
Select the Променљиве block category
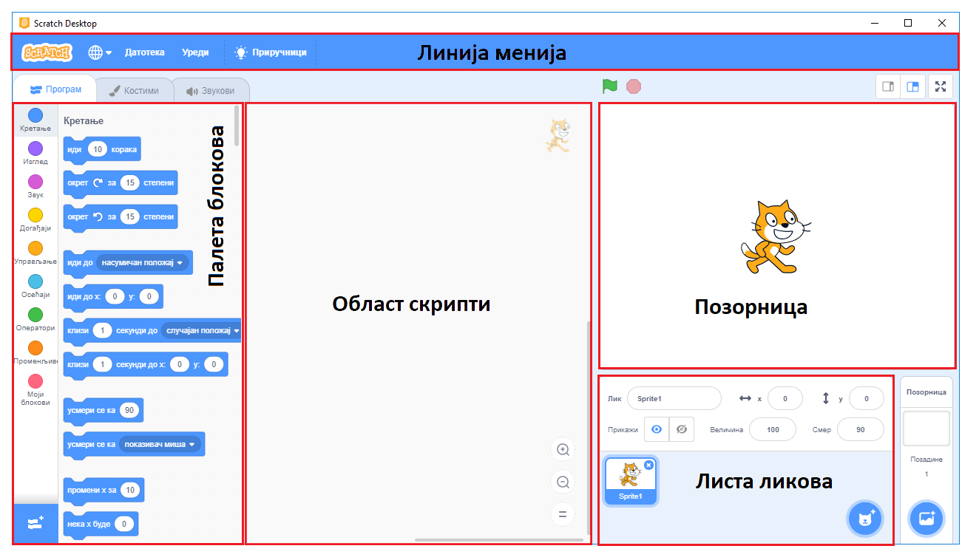[35, 353]
